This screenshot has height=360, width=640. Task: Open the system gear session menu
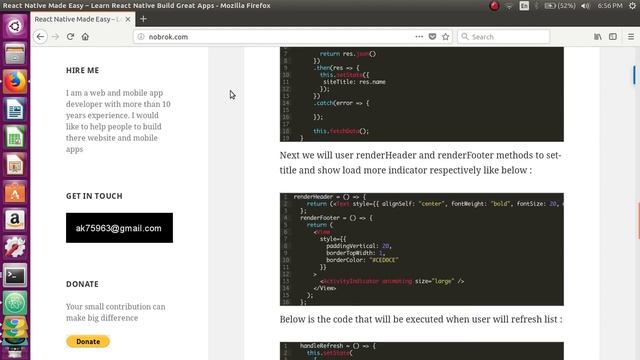632,6
